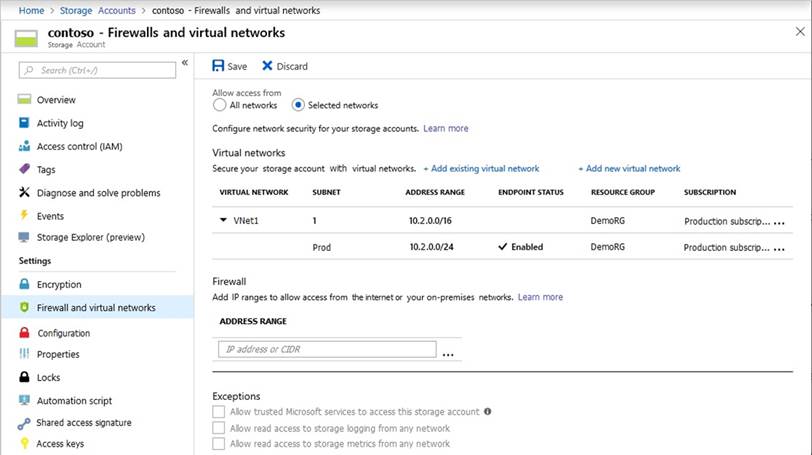The height and width of the screenshot is (455, 812).
Task: Click the Access keys icon
Action: point(25,443)
